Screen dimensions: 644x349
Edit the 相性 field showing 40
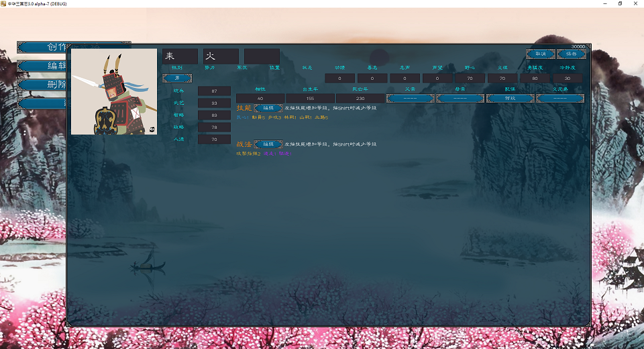tap(260, 98)
